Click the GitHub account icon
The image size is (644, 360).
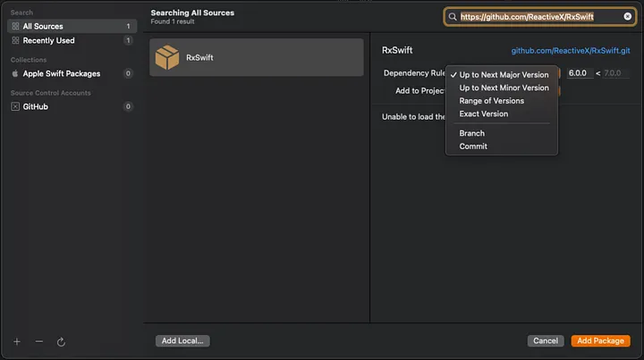click(15, 106)
